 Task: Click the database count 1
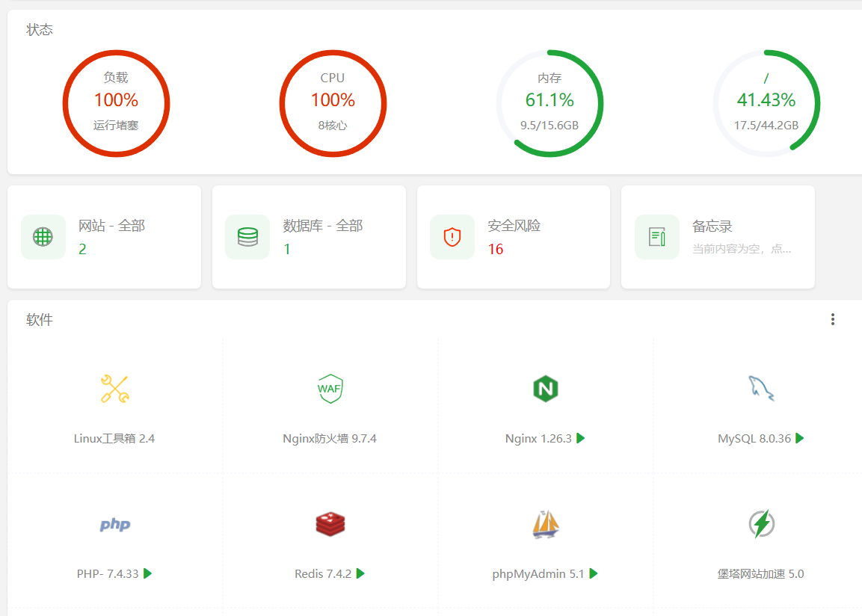point(286,250)
